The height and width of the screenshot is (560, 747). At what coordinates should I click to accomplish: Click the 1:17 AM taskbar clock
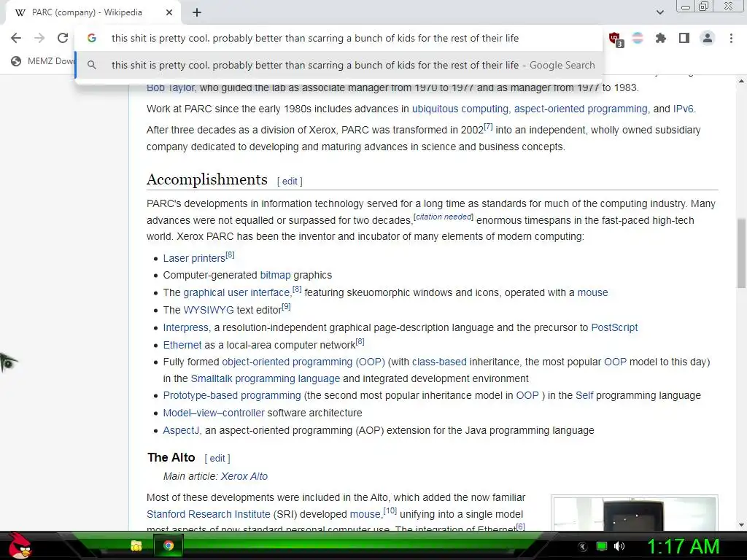point(683,546)
